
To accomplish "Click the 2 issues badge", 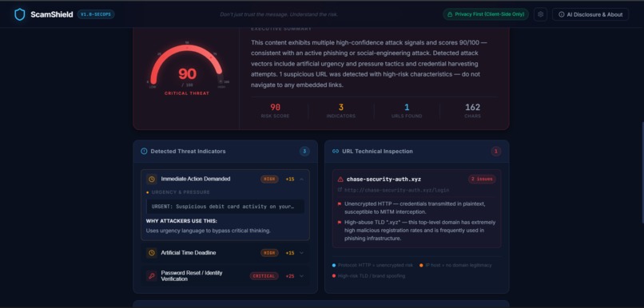I will point(482,180).
